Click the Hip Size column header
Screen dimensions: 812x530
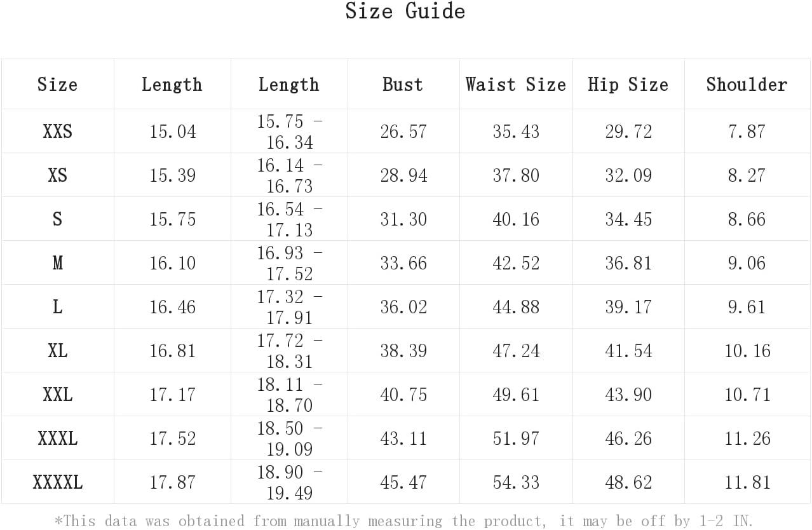click(628, 85)
